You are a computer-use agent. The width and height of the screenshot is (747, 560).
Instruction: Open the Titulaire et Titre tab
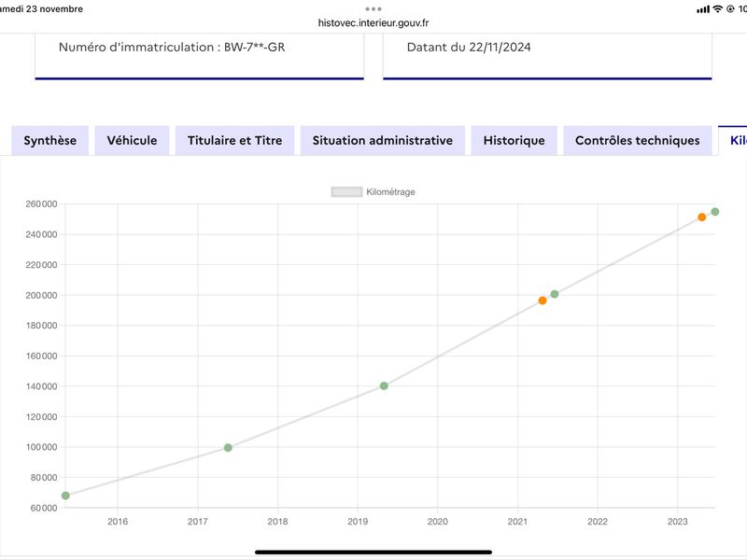pyautogui.click(x=235, y=141)
